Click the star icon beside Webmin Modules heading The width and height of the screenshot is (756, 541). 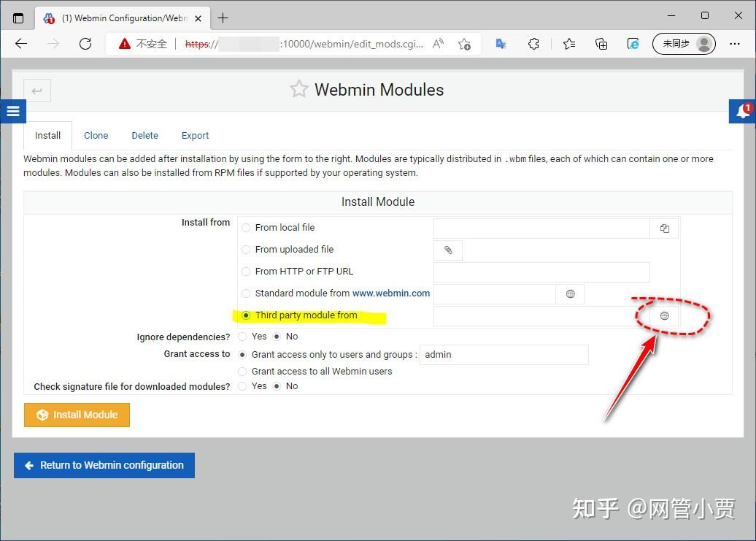click(x=298, y=89)
